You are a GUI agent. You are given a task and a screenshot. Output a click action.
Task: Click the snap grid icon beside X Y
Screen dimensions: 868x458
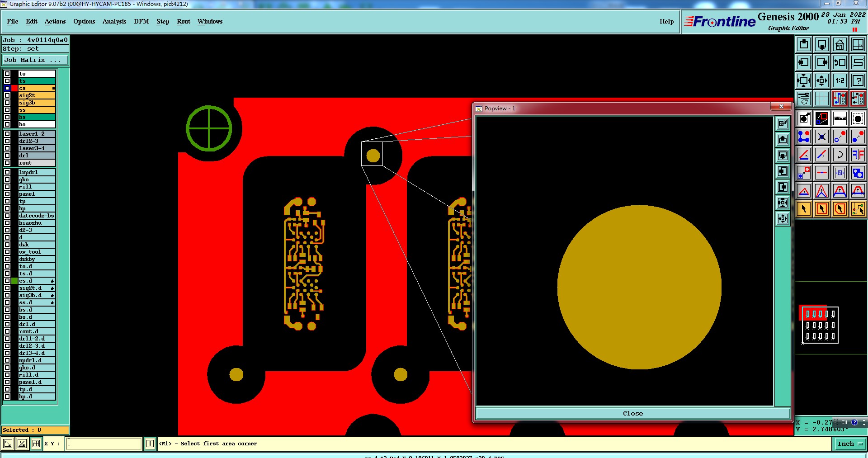coord(36,444)
